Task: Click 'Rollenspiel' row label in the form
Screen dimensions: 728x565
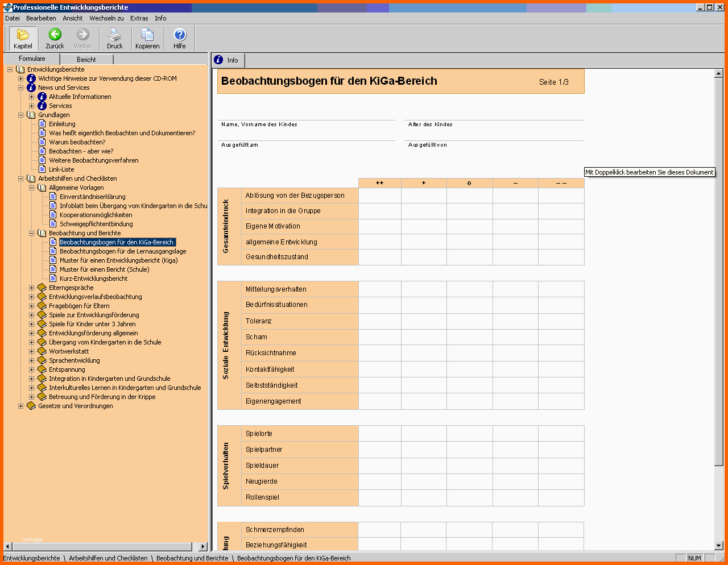Action: pos(262,497)
